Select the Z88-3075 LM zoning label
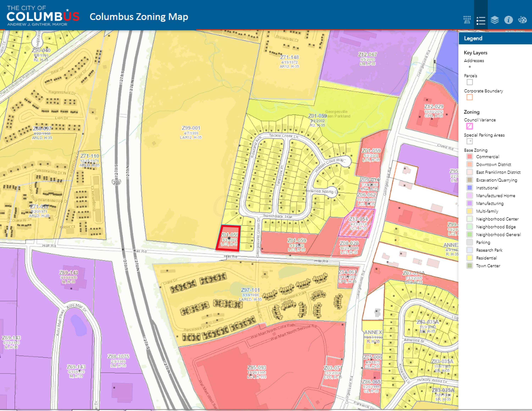This screenshot has height=411, width=532. point(118,361)
